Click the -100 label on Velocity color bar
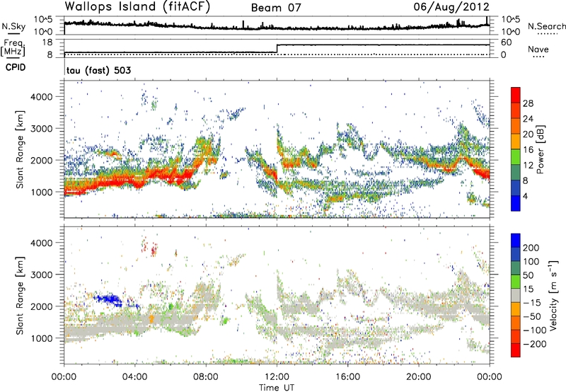Viewport: 566px width, 392px height. coord(535,330)
